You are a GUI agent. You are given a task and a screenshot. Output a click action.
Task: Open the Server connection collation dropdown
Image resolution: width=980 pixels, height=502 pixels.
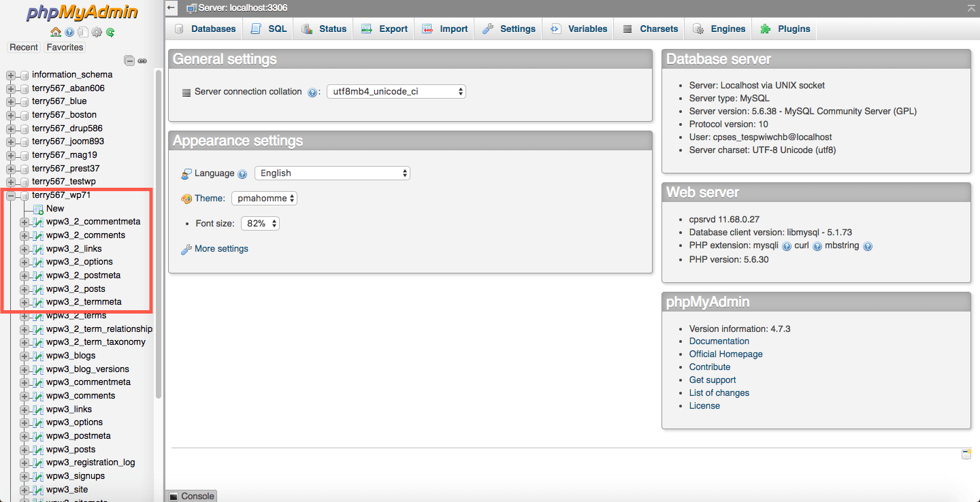(x=396, y=91)
